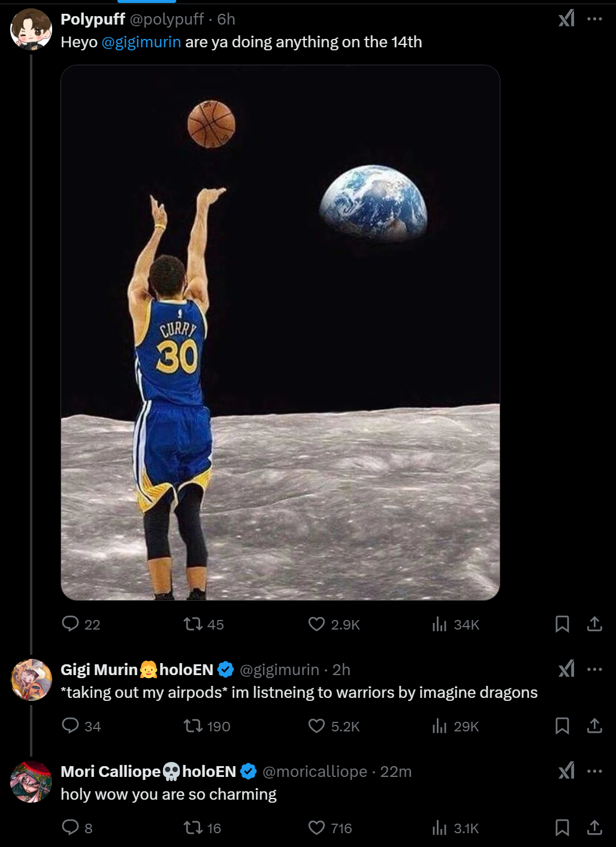Expand more menu on Gigi Murin's tweet
Screen dimensions: 616x847
(594, 669)
